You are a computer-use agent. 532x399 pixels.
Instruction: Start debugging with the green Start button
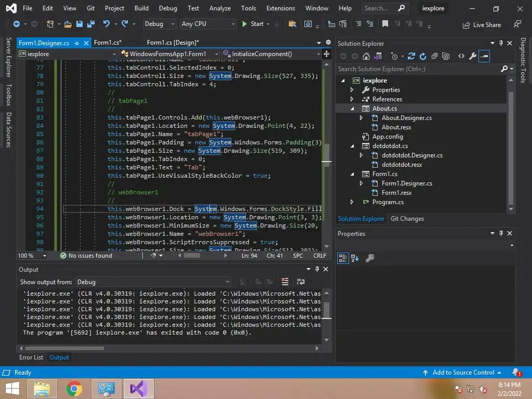click(253, 24)
